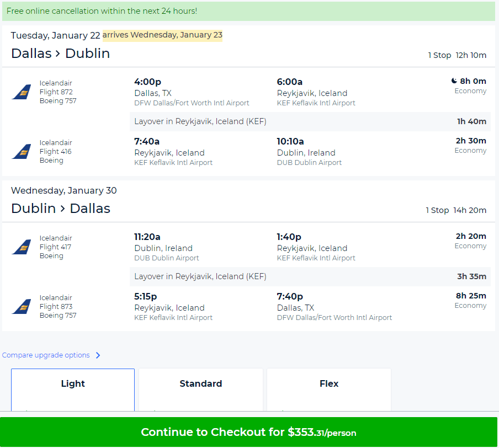Select the Light fare option
Image resolution: width=499 pixels, height=448 pixels.
(x=73, y=390)
